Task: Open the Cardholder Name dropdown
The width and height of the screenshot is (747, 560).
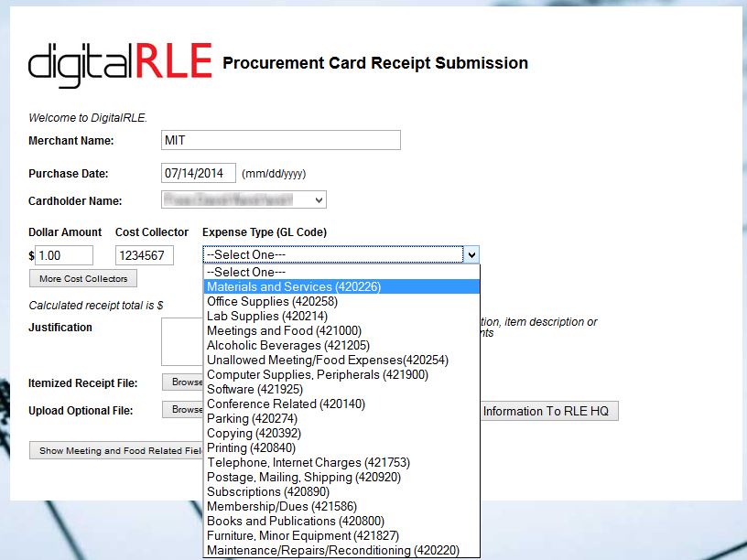Action: coord(244,199)
